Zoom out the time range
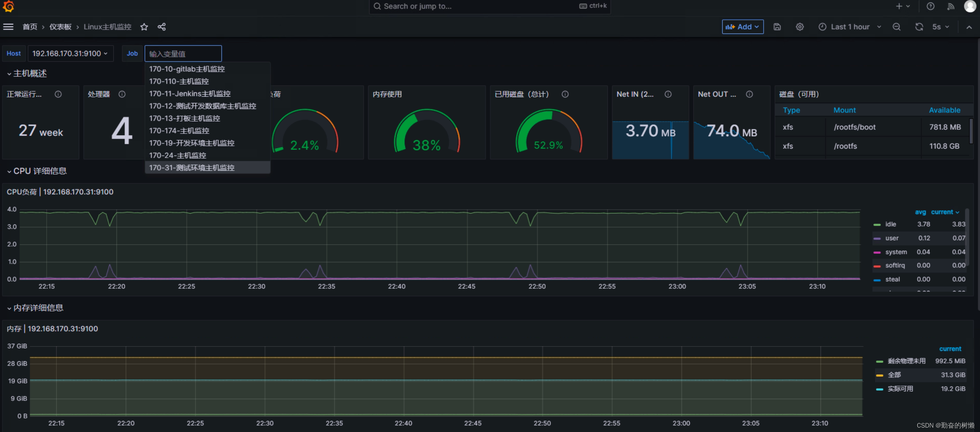The height and width of the screenshot is (432, 980). pyautogui.click(x=897, y=26)
